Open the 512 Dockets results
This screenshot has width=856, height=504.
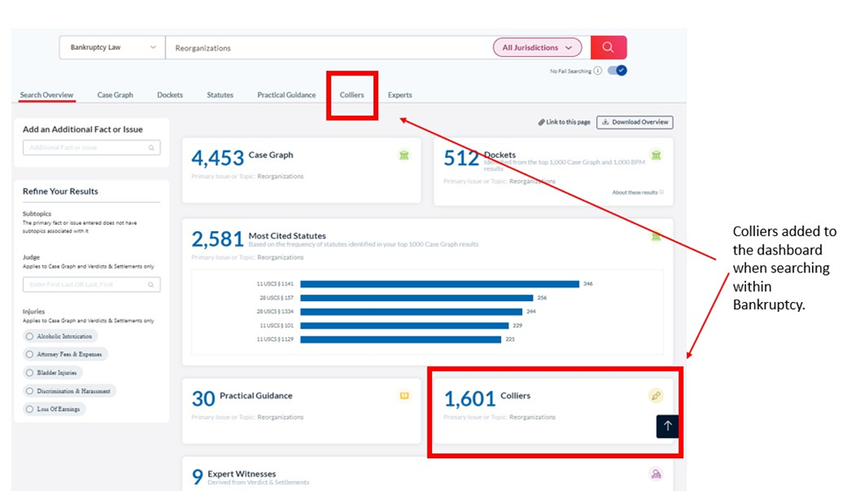[461, 158]
